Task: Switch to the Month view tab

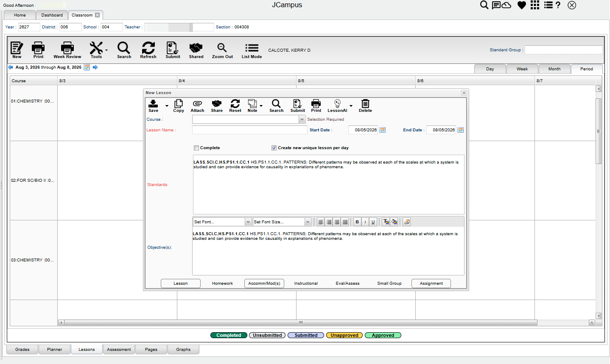Action: (x=554, y=69)
